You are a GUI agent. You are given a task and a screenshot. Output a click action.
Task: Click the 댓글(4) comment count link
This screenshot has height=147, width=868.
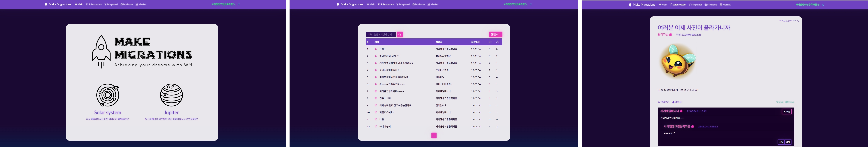pyautogui.click(x=780, y=102)
